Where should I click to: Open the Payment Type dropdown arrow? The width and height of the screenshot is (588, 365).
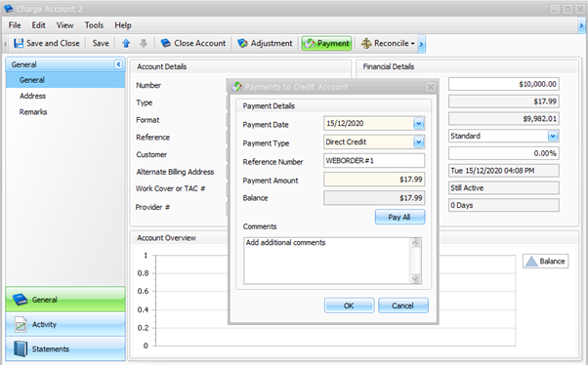(418, 142)
